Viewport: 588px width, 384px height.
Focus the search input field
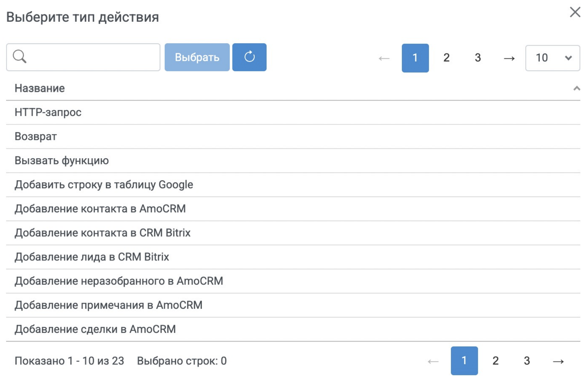[92, 57]
